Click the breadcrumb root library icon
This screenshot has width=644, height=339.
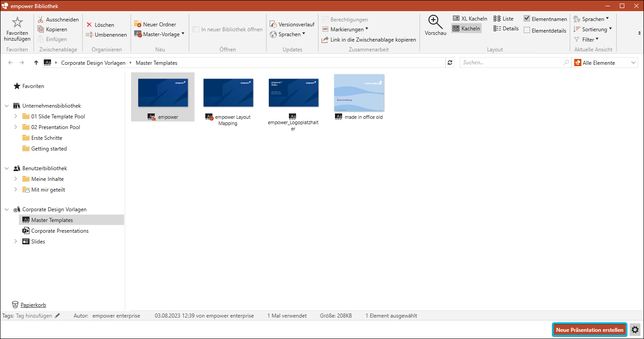click(x=47, y=63)
